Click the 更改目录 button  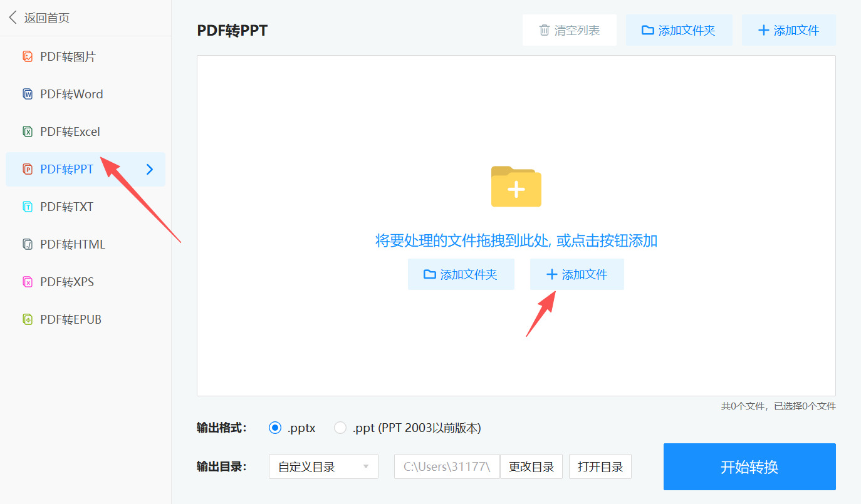531,466
